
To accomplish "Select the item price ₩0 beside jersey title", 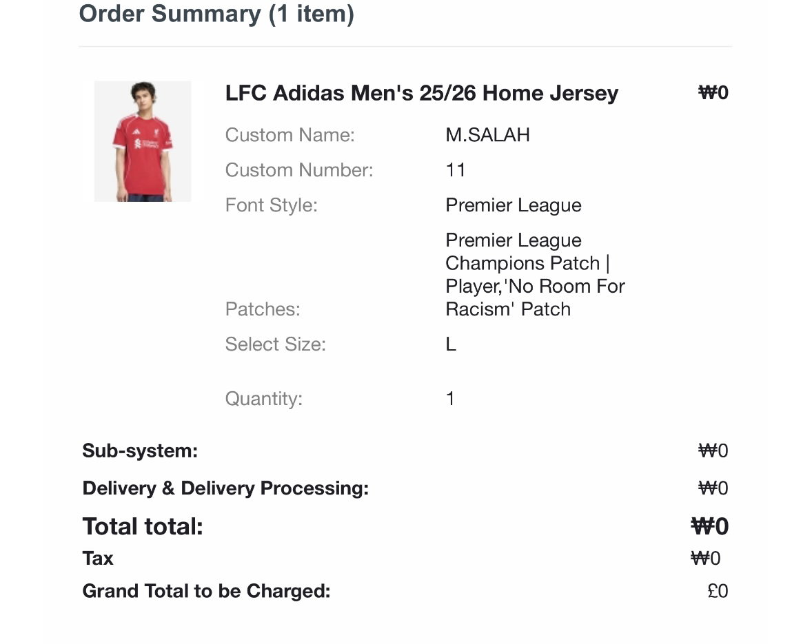I will point(713,92).
